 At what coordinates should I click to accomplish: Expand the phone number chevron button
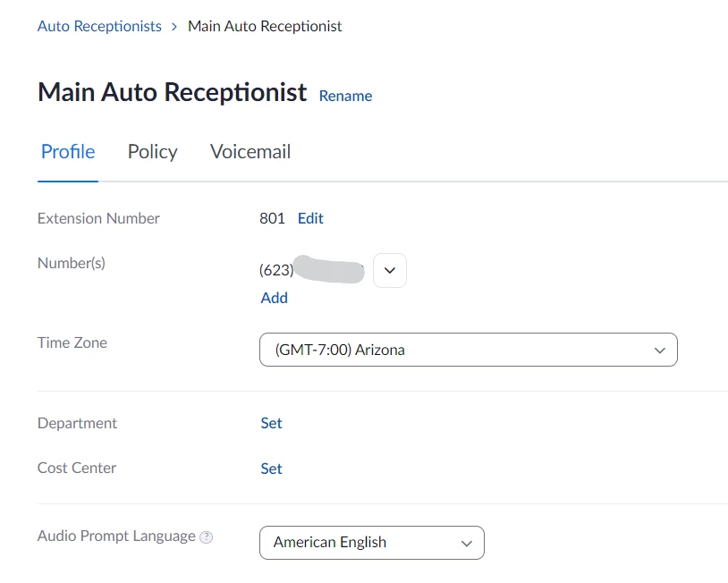(x=389, y=270)
